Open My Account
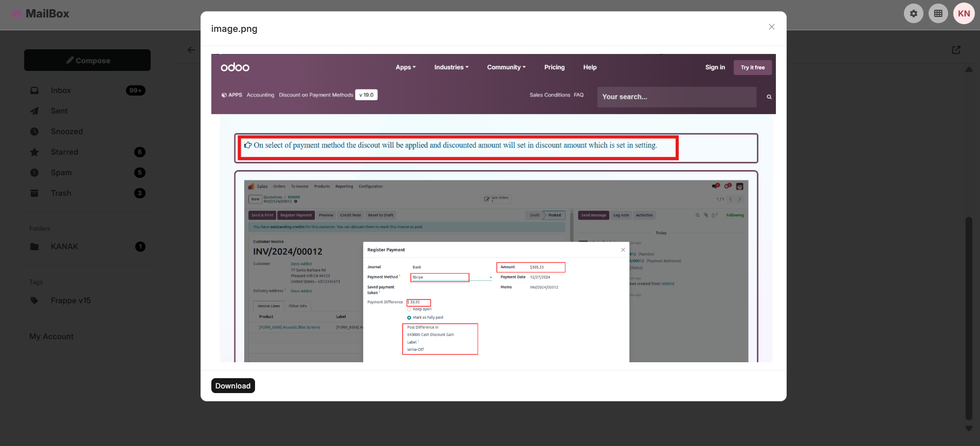The height and width of the screenshot is (446, 980). pos(51,337)
